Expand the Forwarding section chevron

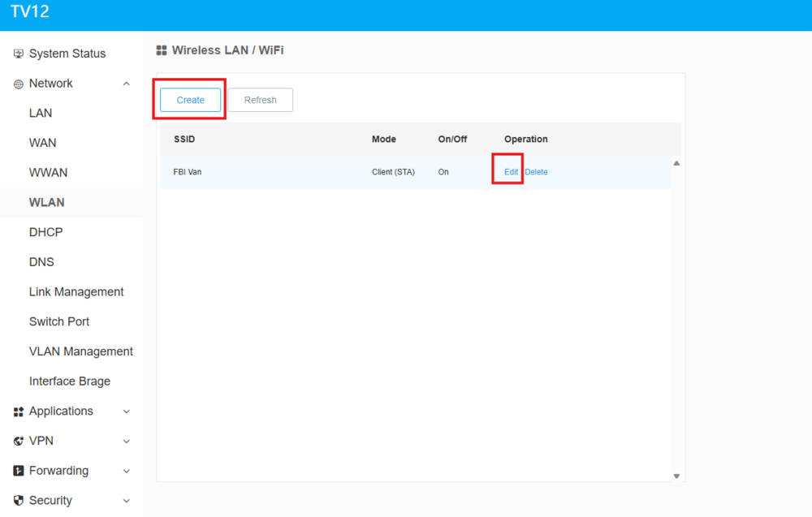click(x=126, y=471)
